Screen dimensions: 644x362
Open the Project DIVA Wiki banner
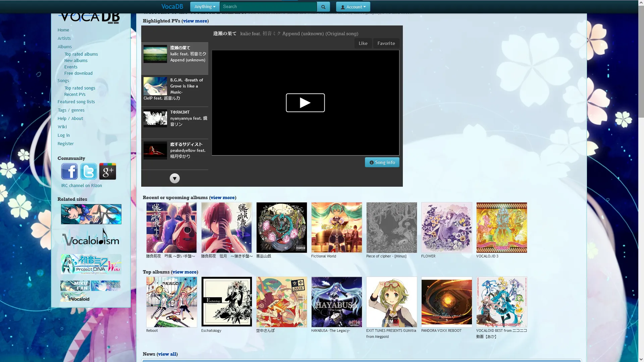91,264
